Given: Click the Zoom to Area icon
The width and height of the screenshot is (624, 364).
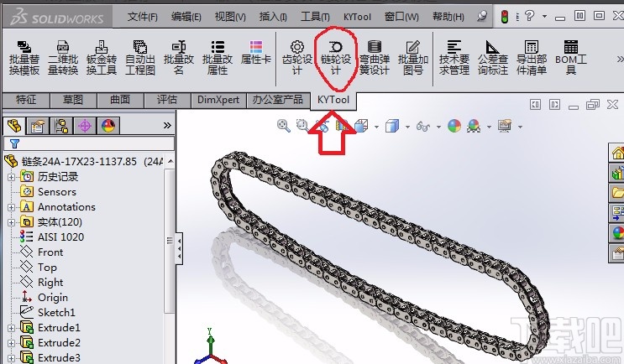Looking at the screenshot, I should [x=302, y=127].
